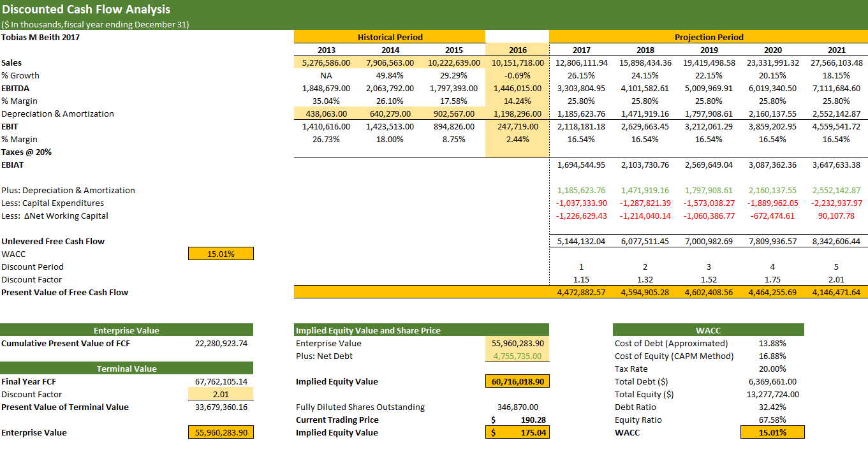The width and height of the screenshot is (868, 461).
Task: Click Implied Equity Value 60,716,018.90
Action: 517,381
